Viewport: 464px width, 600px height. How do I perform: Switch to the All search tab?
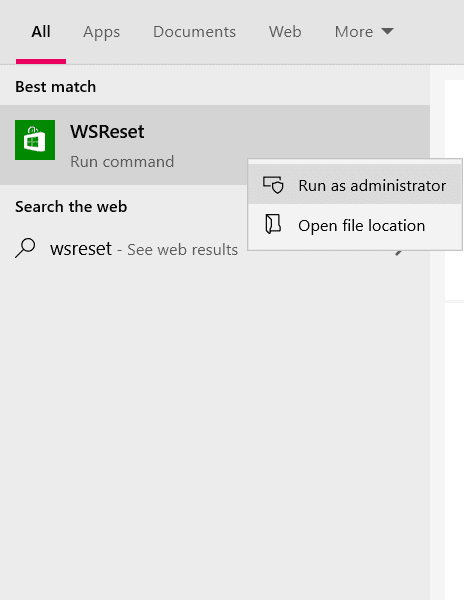click(41, 32)
